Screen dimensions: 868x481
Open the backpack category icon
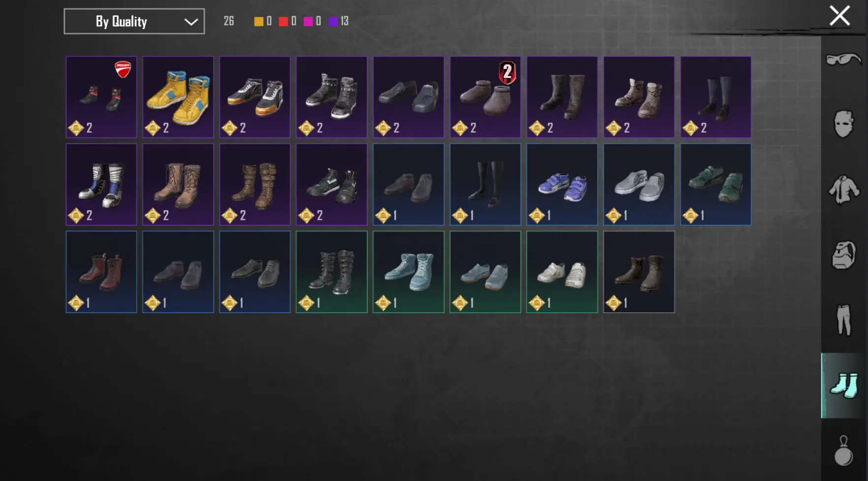(x=843, y=255)
